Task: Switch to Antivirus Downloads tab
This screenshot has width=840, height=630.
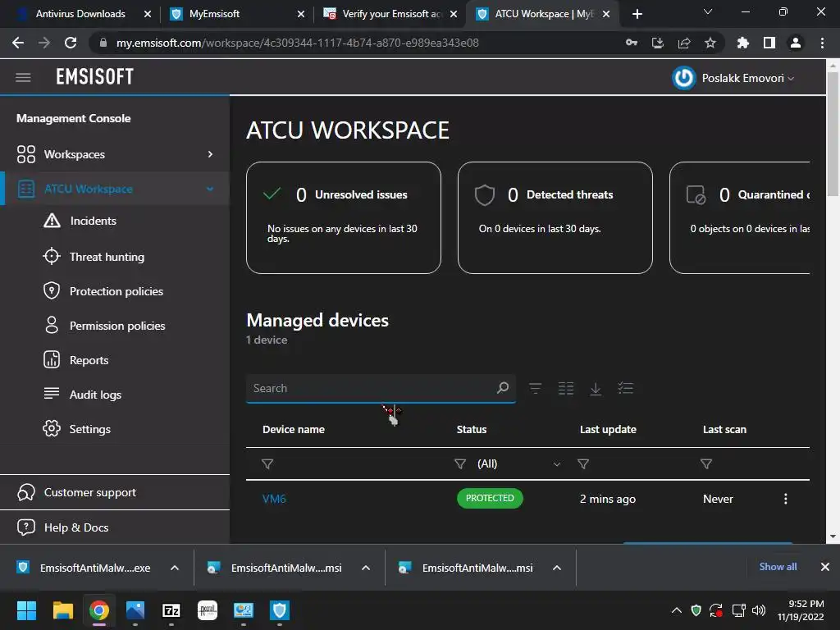Action: click(80, 14)
